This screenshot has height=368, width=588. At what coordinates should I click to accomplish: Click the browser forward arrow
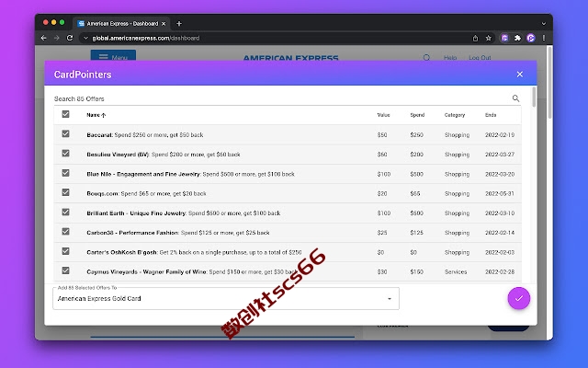pos(57,38)
